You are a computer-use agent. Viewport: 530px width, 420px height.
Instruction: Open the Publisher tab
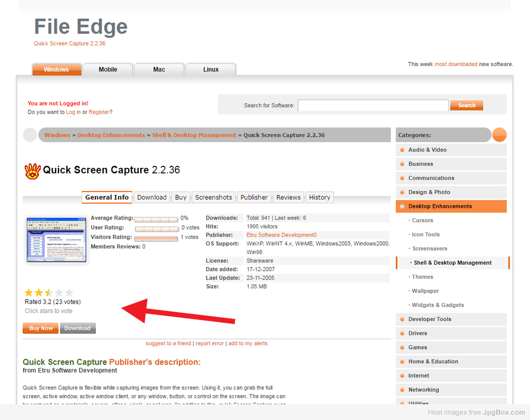coord(254,197)
